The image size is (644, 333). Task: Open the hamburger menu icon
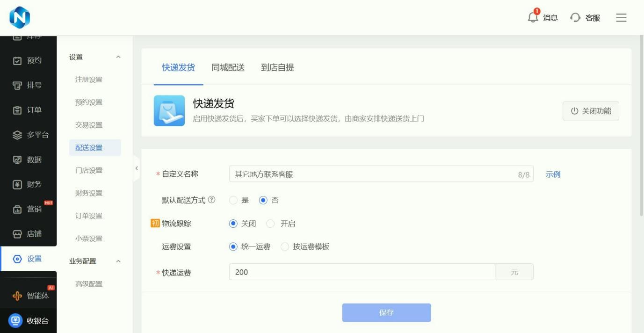tap(621, 18)
